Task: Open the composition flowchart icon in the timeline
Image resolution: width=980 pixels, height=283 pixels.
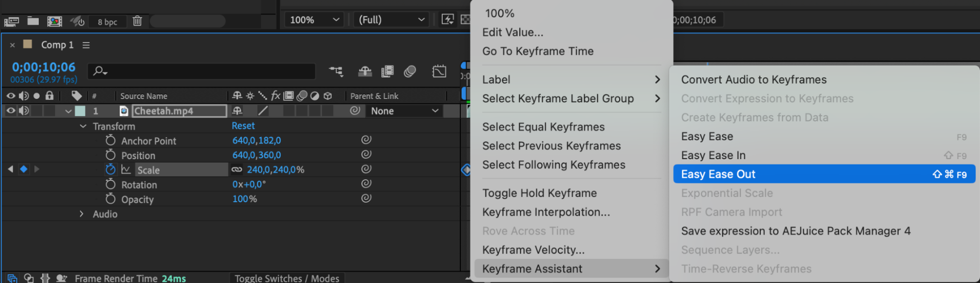Action: click(336, 71)
